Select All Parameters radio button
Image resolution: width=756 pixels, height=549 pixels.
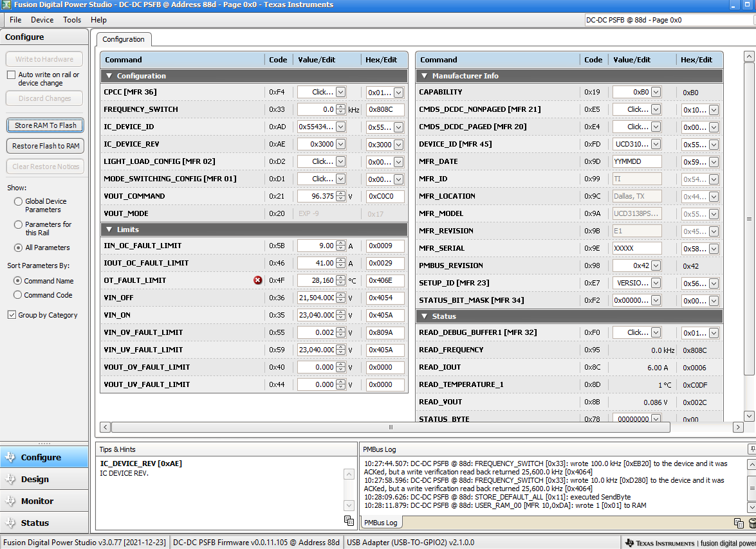tap(18, 248)
